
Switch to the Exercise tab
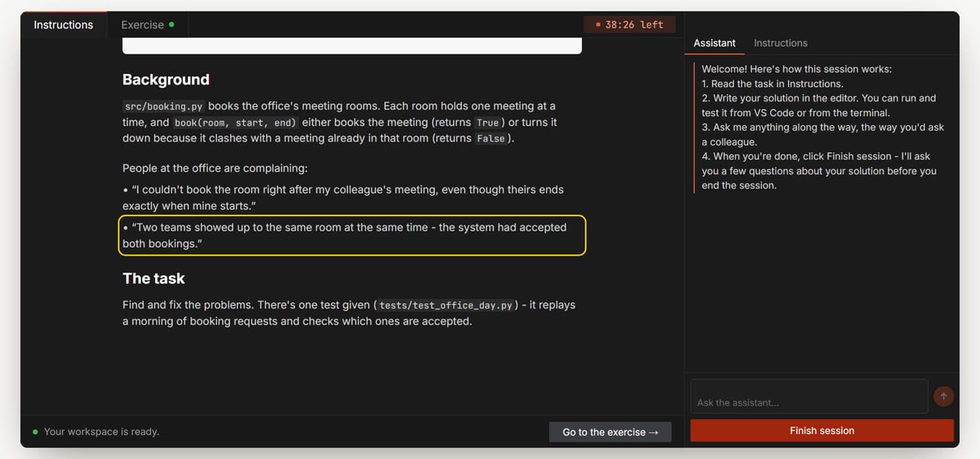(x=148, y=24)
